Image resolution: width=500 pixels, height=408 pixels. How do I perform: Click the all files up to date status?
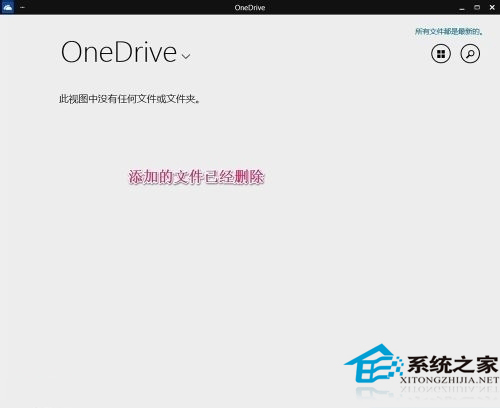tap(449, 32)
